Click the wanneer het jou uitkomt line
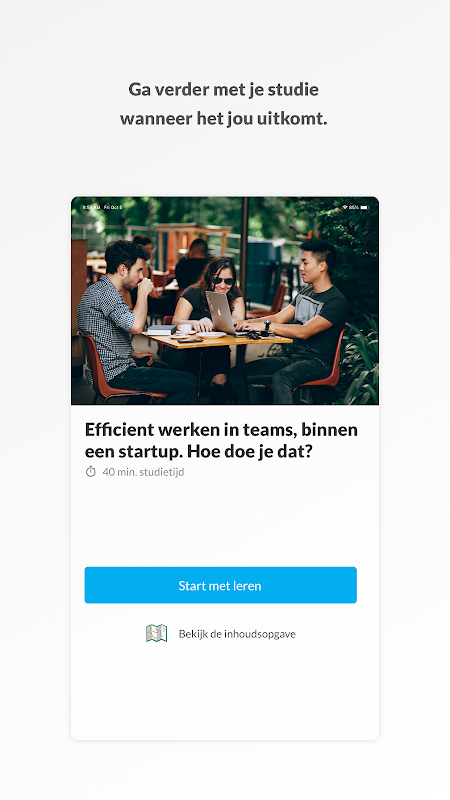This screenshot has height=800, width=450. coord(223,119)
